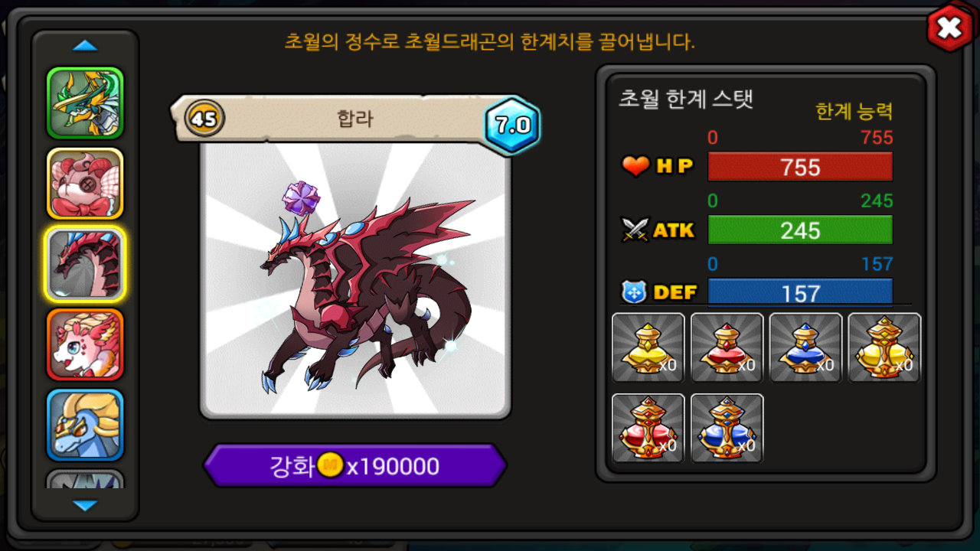Click the green ATK 245 bar
Screen dimensions: 980x551
click(800, 230)
